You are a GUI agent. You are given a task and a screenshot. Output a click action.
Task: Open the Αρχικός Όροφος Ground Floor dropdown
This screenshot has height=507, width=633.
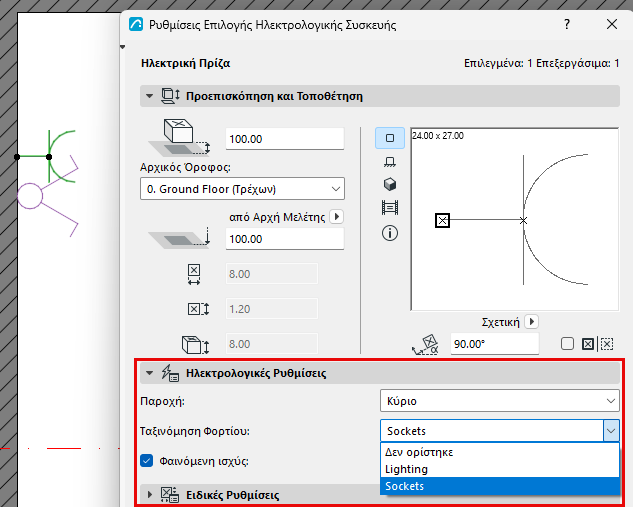[242, 189]
